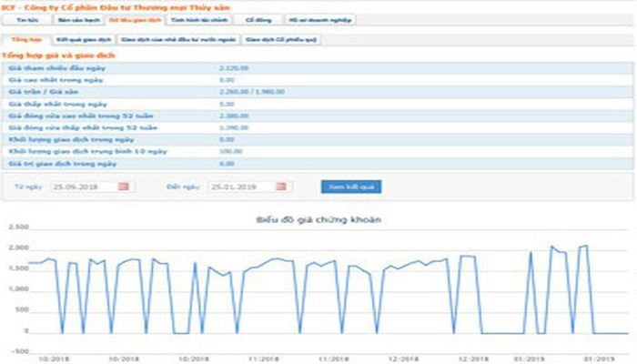Open calendar icon beside Từ ngày field
Image resolution: width=637 pixels, height=364 pixels.
click(125, 187)
